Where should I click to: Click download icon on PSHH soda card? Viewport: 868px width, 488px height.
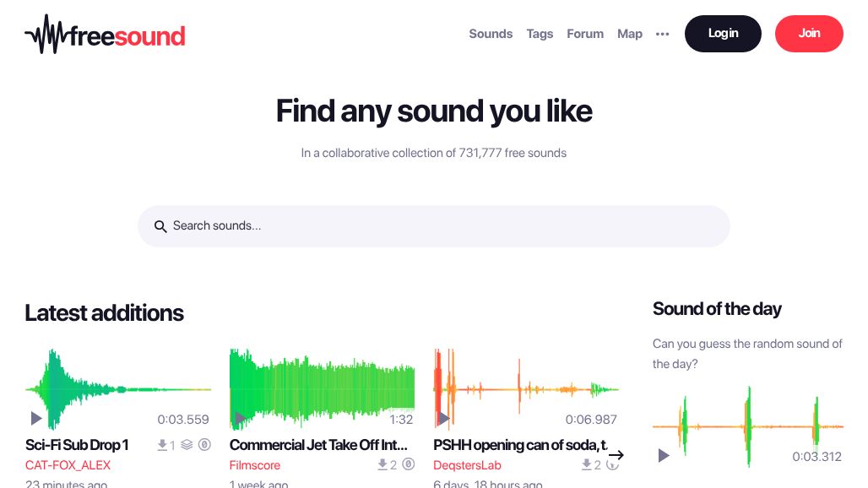586,464
